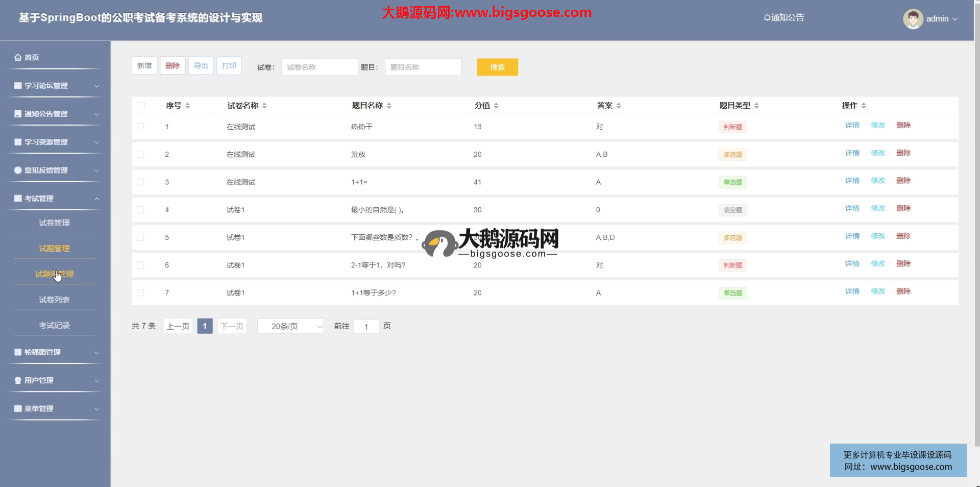Click the bell icon for 通知公告
Viewport: 980px width, 487px height.
click(767, 18)
